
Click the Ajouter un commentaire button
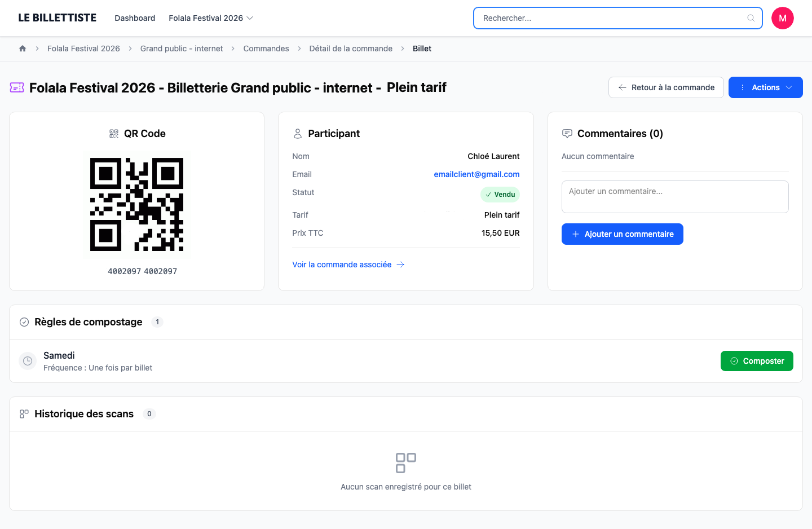(623, 234)
